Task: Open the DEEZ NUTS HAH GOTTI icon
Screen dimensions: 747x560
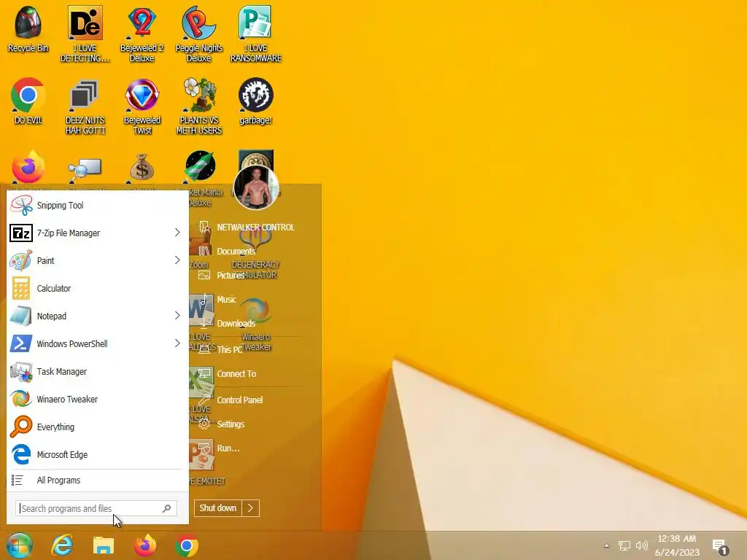Action: tap(85, 106)
